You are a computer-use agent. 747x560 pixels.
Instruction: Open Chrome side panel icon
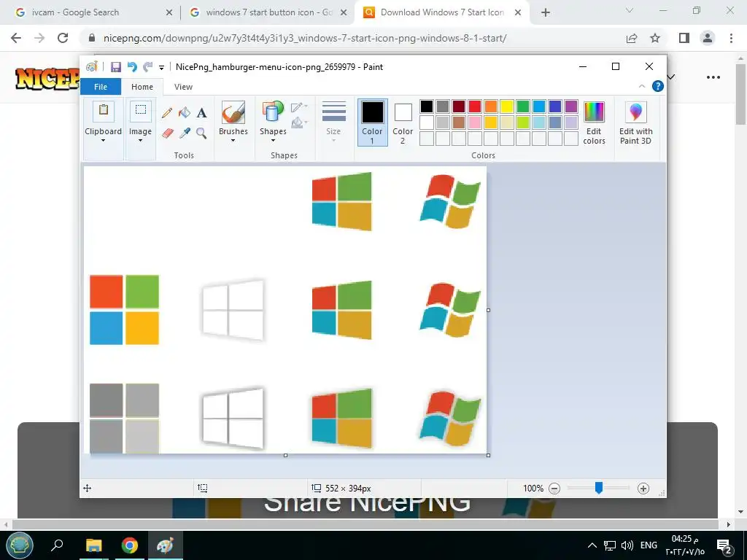684,38
